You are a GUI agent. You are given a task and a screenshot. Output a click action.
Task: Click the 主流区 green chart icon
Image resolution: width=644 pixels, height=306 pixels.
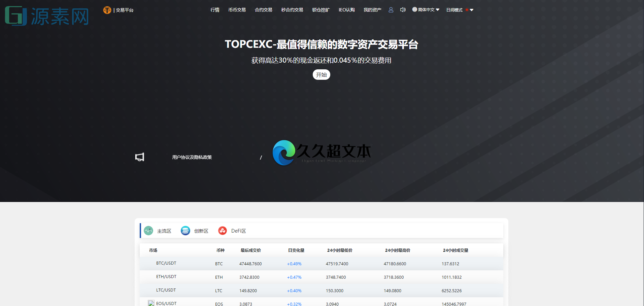point(148,231)
